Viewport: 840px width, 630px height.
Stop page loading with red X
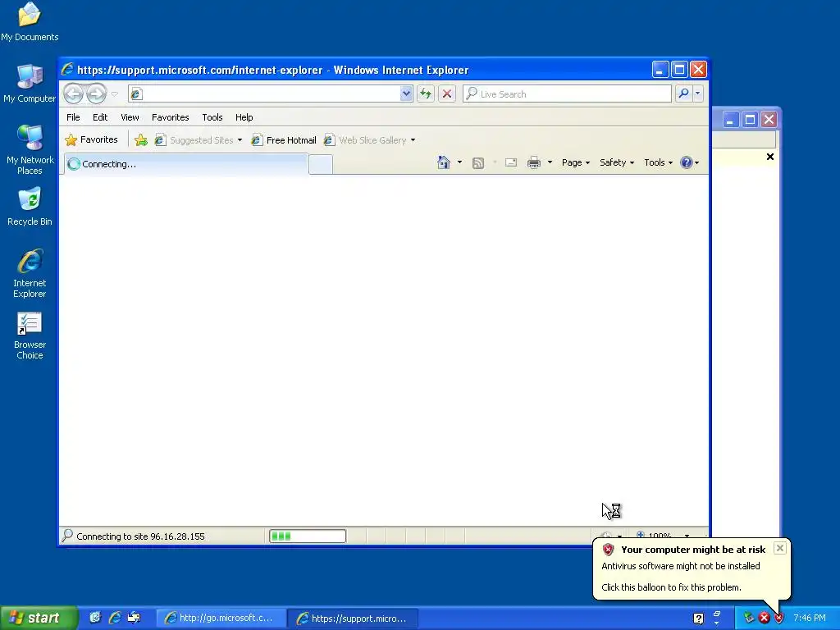pos(447,94)
